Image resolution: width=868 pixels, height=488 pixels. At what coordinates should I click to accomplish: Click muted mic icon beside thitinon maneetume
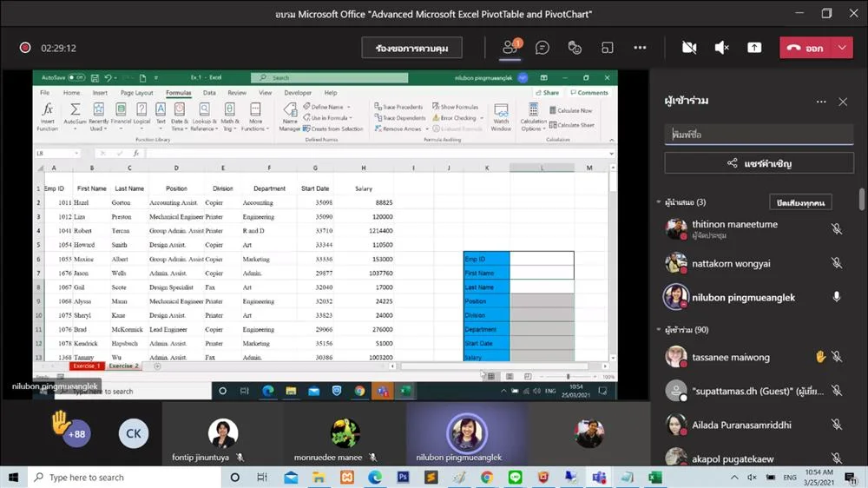coord(837,228)
